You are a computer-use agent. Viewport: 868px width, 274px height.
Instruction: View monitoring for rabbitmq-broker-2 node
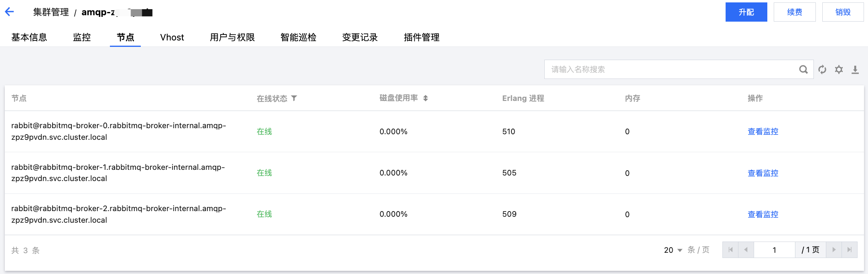pos(763,214)
